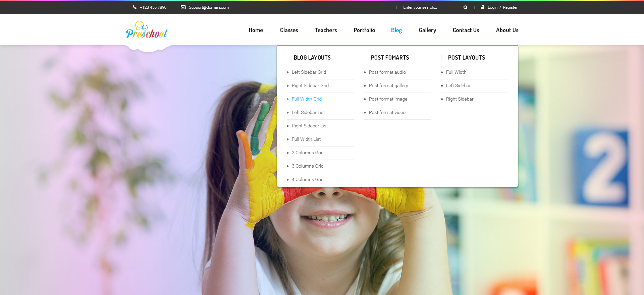Open the Teachers menu
This screenshot has height=295, width=644.
pyautogui.click(x=326, y=30)
